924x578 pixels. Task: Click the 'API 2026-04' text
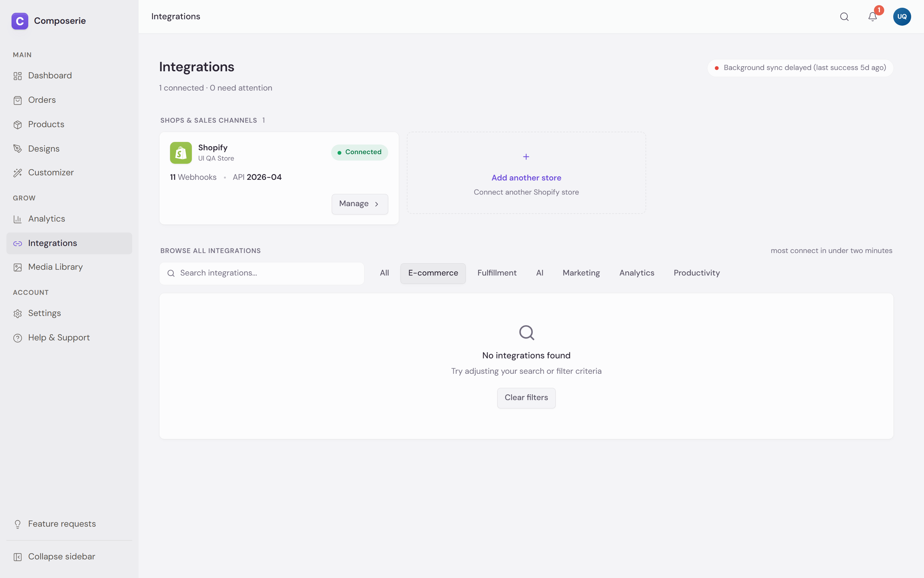pyautogui.click(x=257, y=177)
